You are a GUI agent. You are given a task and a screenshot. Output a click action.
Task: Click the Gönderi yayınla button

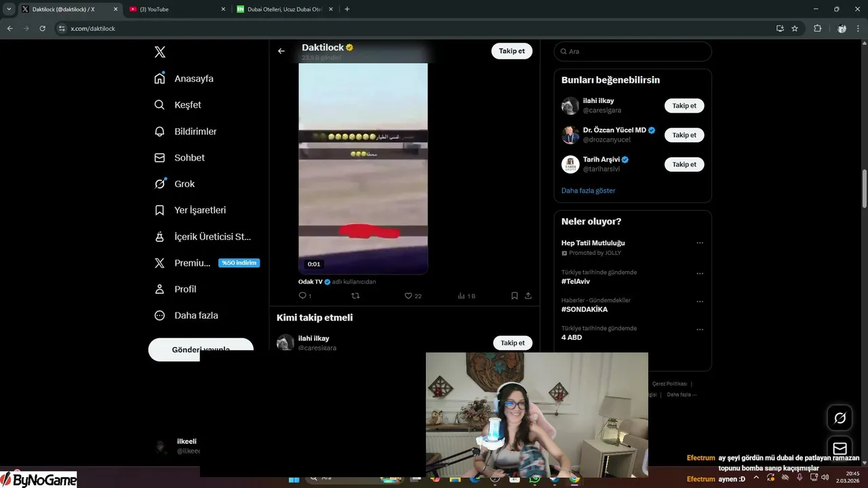pos(201,349)
